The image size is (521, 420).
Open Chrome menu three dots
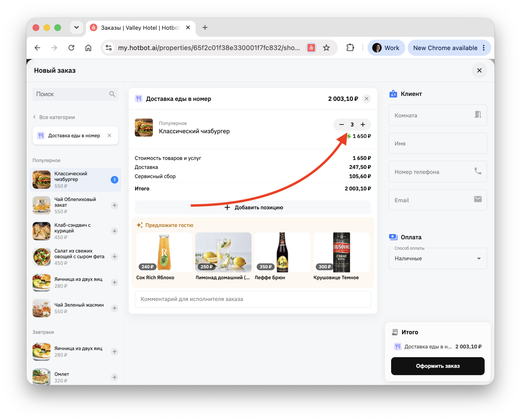[x=484, y=48]
